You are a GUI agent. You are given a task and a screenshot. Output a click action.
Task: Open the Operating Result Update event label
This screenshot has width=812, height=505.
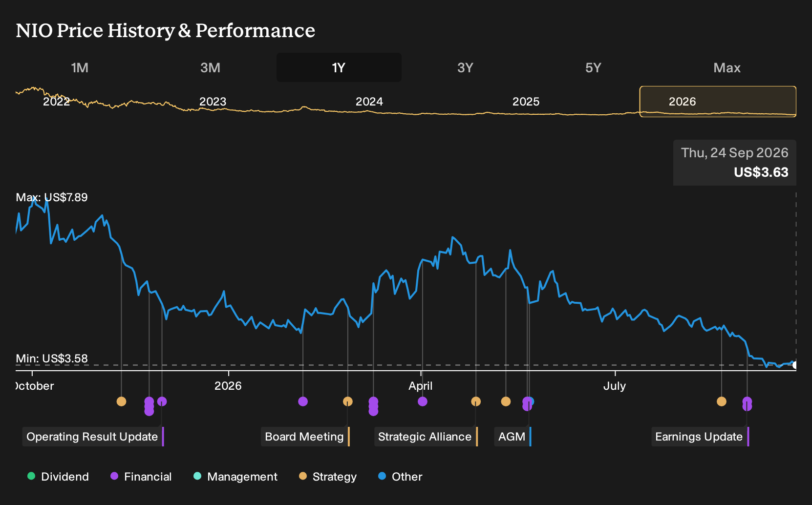click(x=92, y=437)
